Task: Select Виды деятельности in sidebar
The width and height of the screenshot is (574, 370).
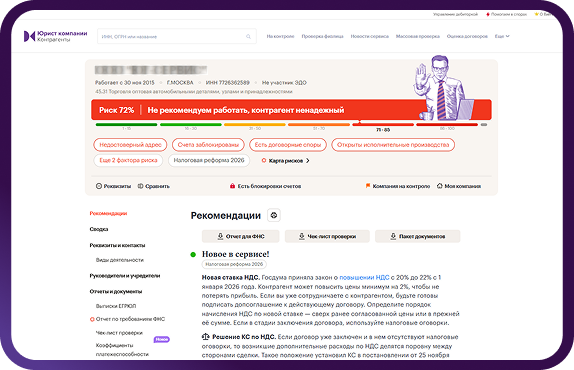Action: pos(120,260)
